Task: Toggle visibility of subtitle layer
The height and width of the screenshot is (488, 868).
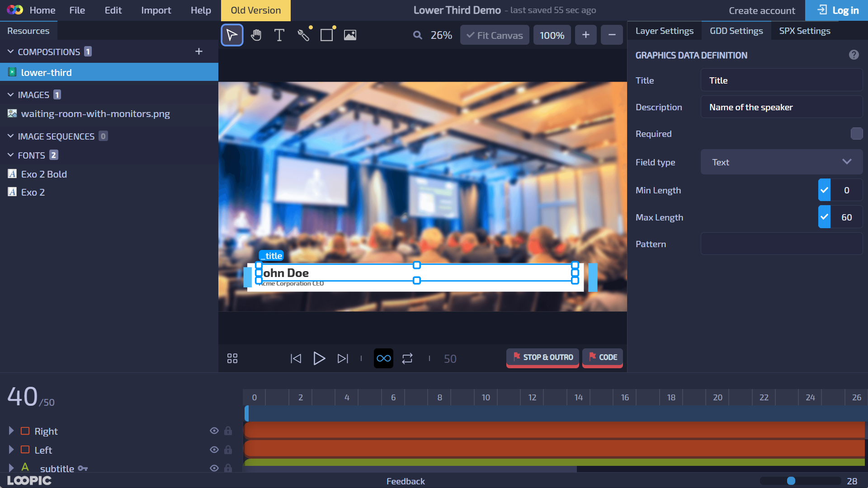Action: click(x=213, y=468)
